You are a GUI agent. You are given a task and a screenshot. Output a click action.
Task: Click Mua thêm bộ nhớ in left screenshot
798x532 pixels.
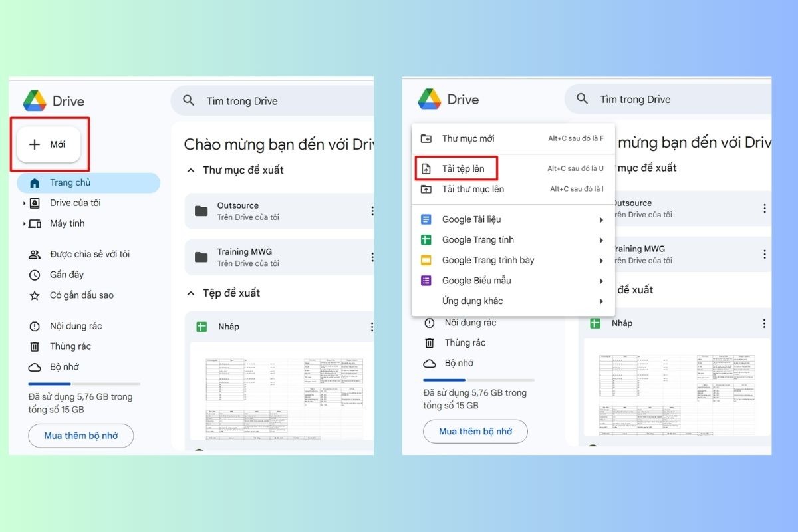[x=81, y=436]
